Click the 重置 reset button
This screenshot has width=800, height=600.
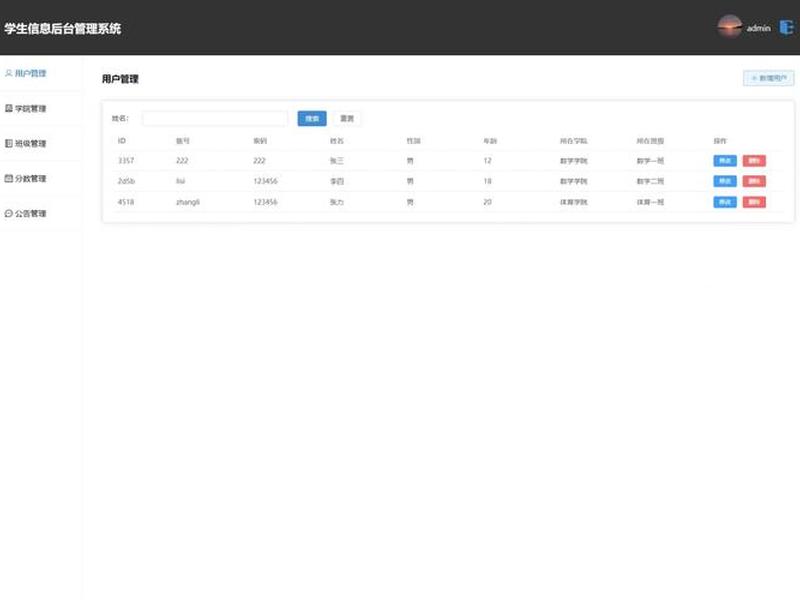point(347,118)
